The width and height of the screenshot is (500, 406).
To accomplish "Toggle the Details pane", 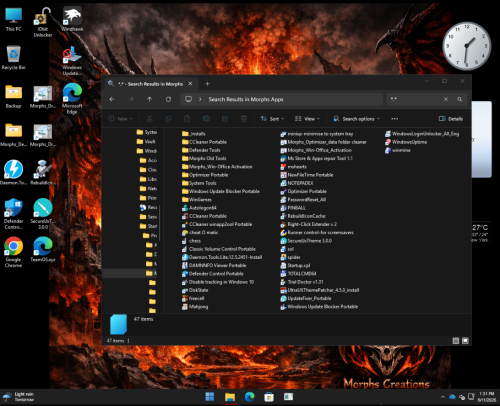I will click(x=451, y=119).
